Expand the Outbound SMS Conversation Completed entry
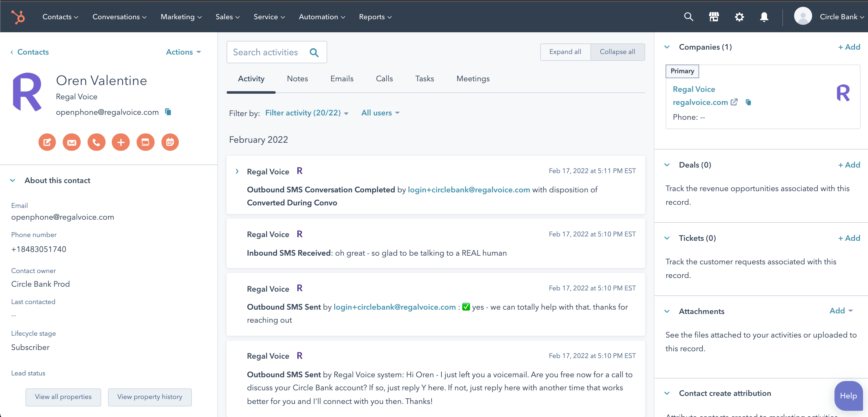Image resolution: width=868 pixels, height=417 pixels. pyautogui.click(x=237, y=172)
